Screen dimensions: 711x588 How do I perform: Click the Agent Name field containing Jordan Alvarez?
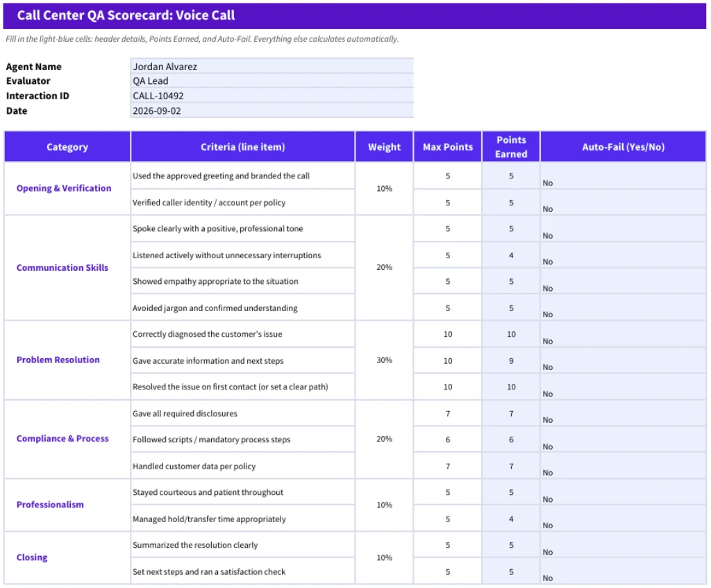[x=271, y=66]
